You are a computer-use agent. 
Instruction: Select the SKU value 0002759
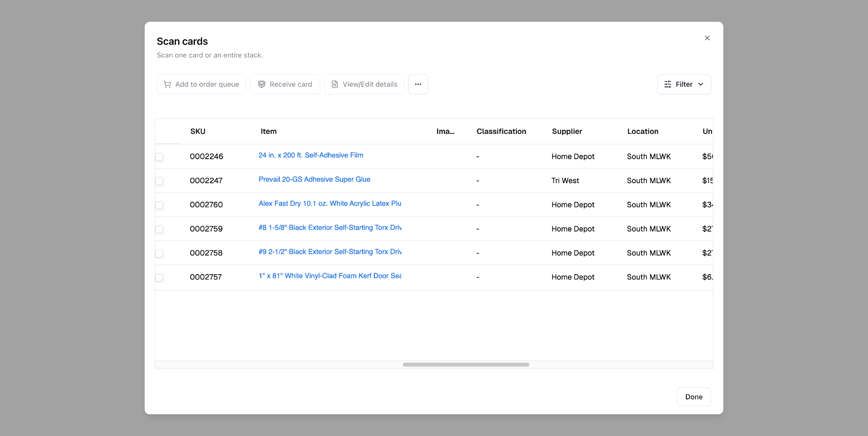(206, 229)
